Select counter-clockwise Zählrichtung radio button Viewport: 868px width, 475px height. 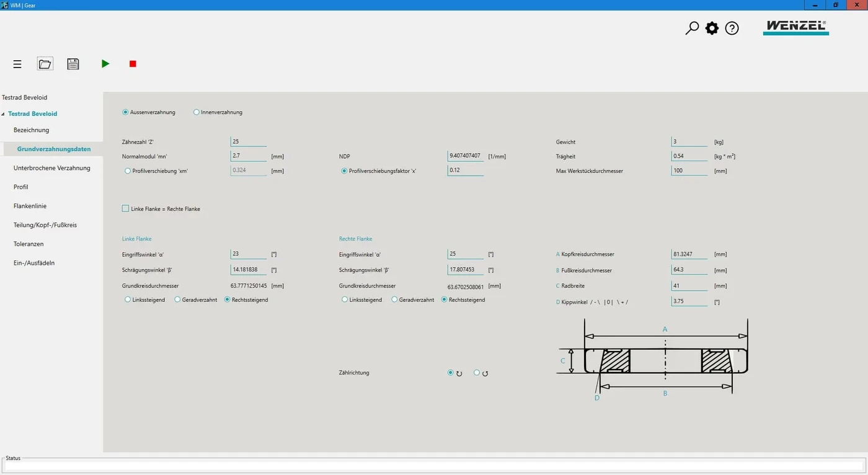click(x=477, y=373)
